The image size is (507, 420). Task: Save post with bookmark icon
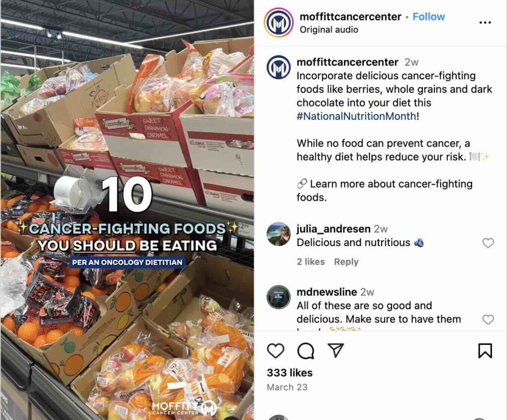tap(485, 351)
